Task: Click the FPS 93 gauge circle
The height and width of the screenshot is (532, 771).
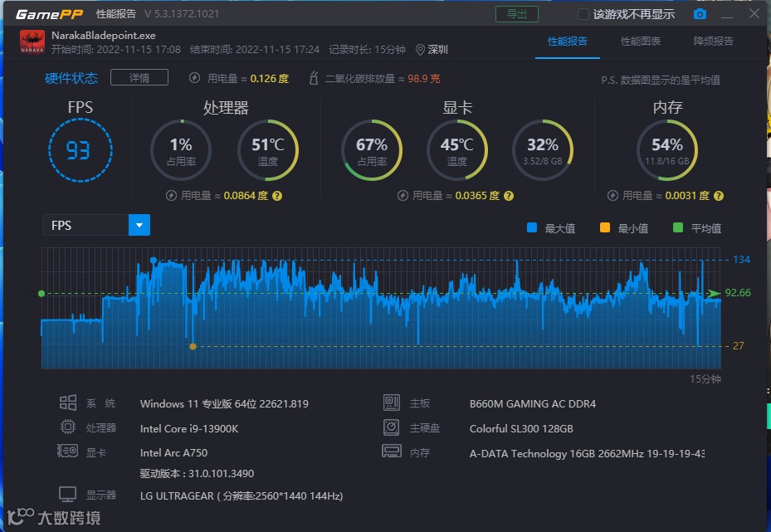Action: tap(81, 150)
